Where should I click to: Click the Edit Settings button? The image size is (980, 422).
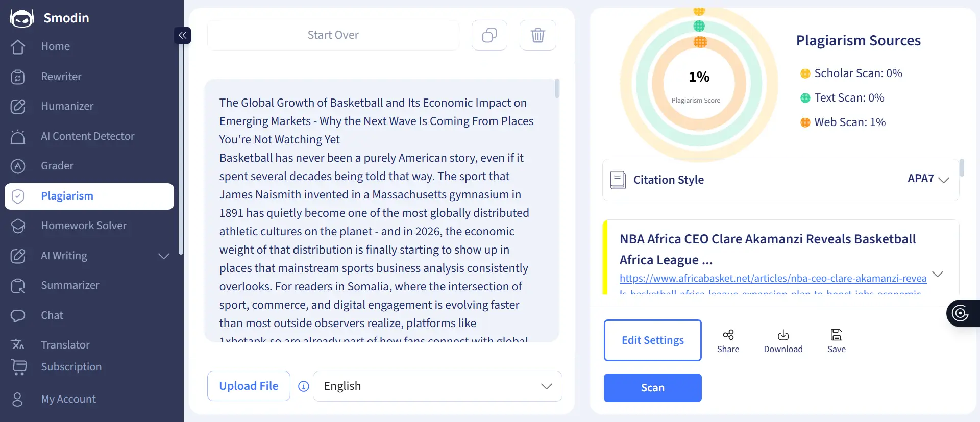652,340
